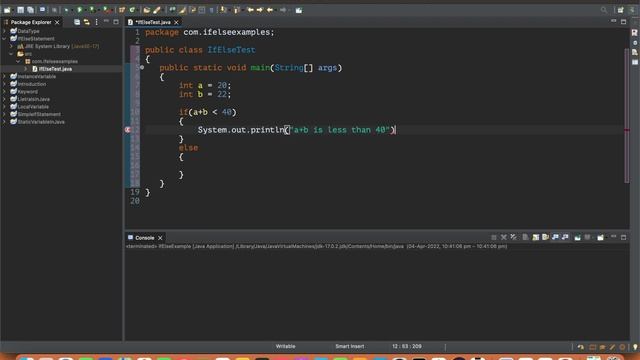Click the green Run button in the toolbar
The image size is (640, 360).
click(80, 9)
